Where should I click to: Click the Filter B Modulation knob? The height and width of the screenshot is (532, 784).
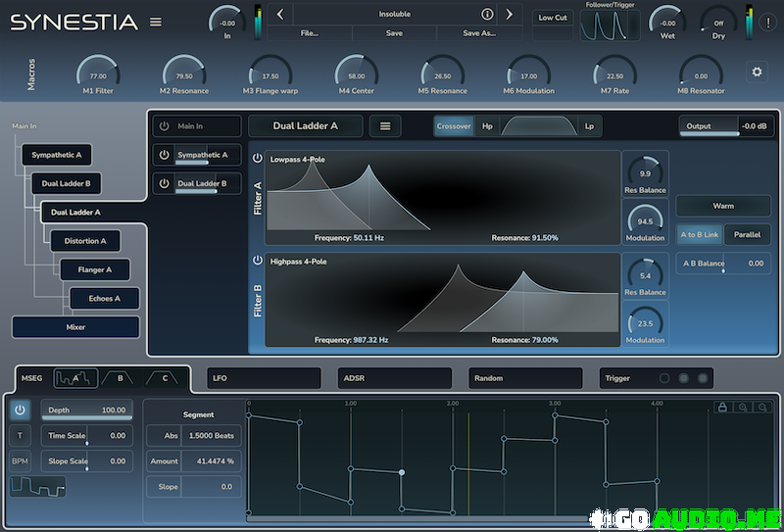pyautogui.click(x=645, y=322)
